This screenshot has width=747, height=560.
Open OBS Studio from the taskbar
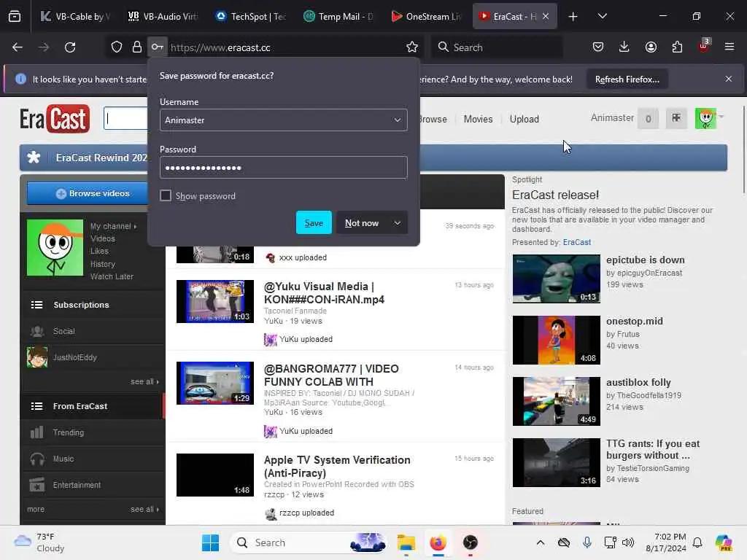click(x=471, y=542)
